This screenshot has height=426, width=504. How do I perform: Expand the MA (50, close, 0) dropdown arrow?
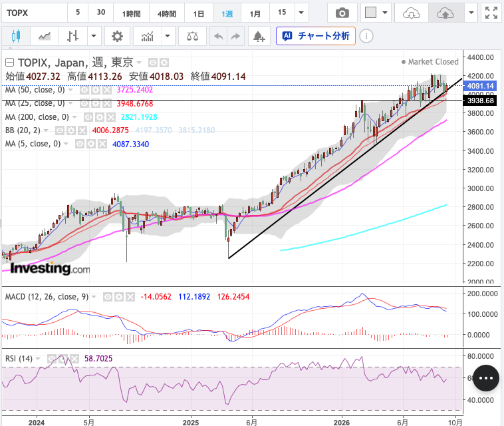tap(70, 90)
